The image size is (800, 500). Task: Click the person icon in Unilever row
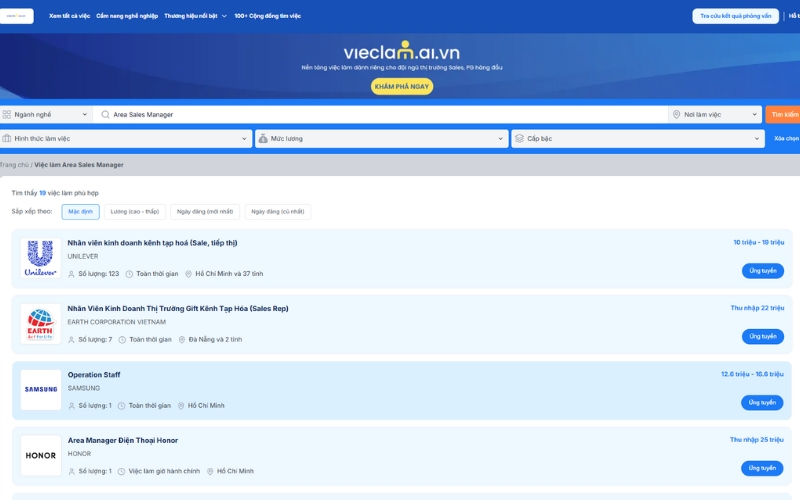pyautogui.click(x=71, y=274)
